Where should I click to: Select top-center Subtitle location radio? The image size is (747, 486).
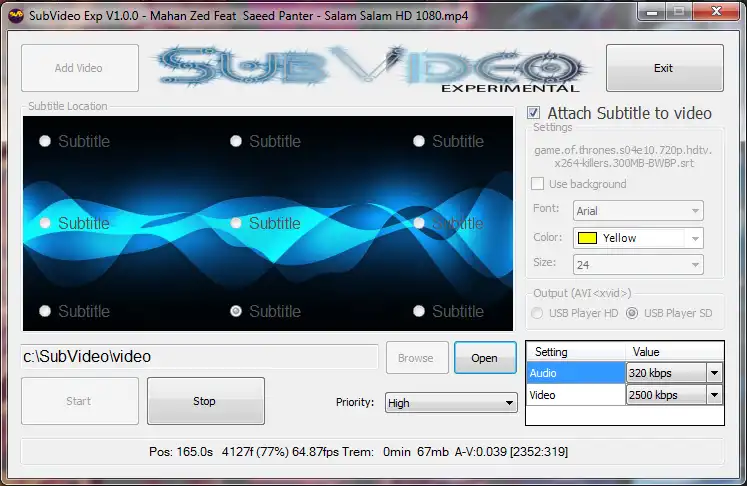tap(236, 141)
